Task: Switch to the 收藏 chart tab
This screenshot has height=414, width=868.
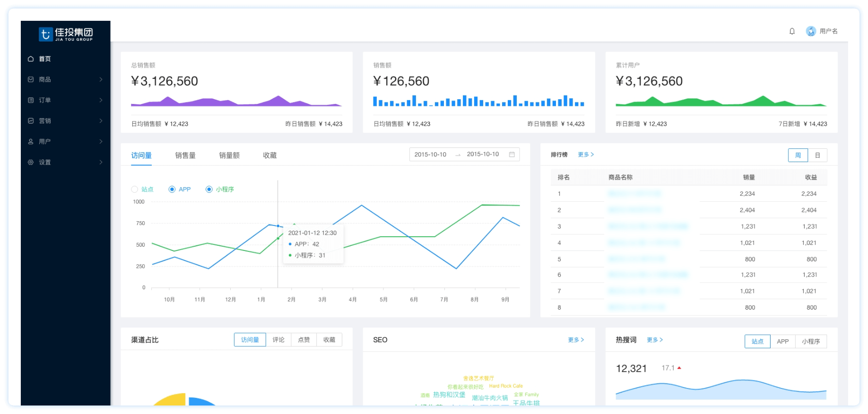Action: [269, 155]
